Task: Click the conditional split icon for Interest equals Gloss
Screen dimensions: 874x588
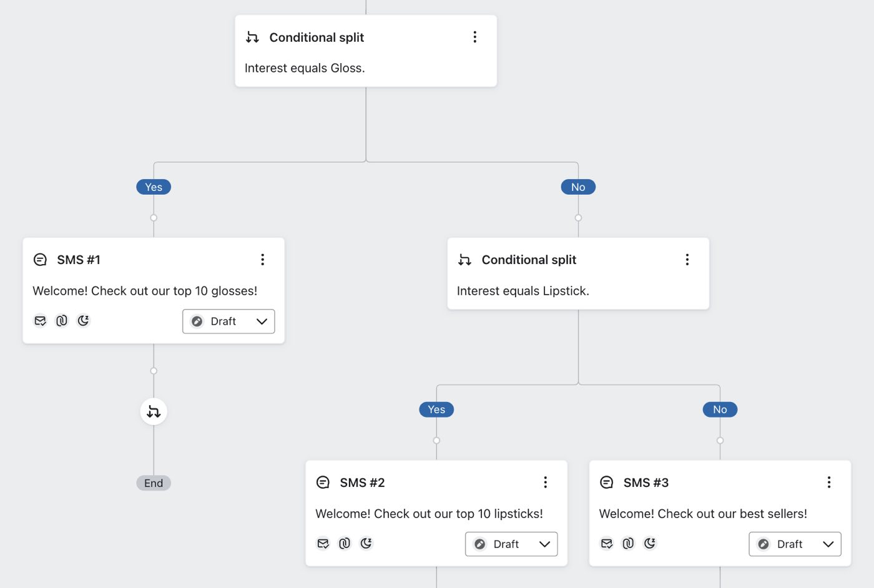Action: click(x=252, y=37)
